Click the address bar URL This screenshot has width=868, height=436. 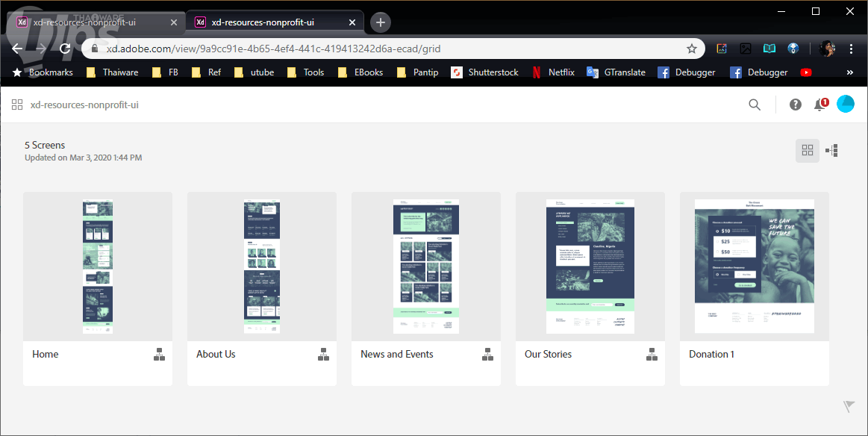pos(273,49)
